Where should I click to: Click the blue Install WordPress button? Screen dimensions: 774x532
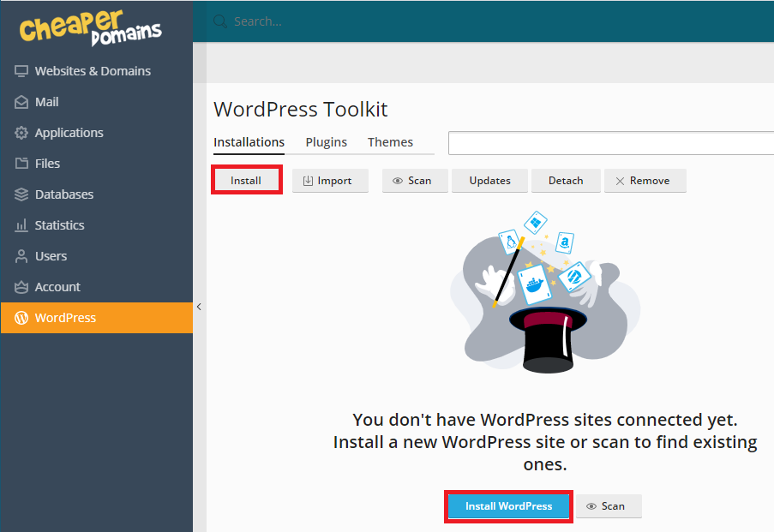tap(508, 506)
